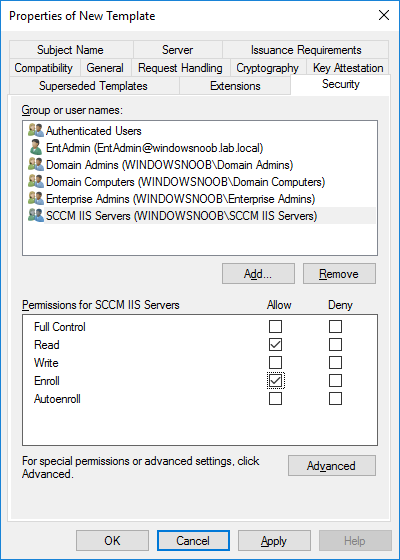Choose the Domain Computers group icon
The height and width of the screenshot is (560, 400).
pyautogui.click(x=36, y=182)
